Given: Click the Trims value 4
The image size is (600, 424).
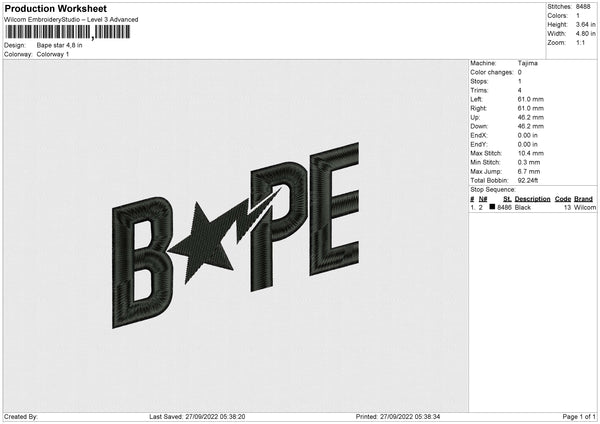Looking at the screenshot, I should click(x=520, y=90).
